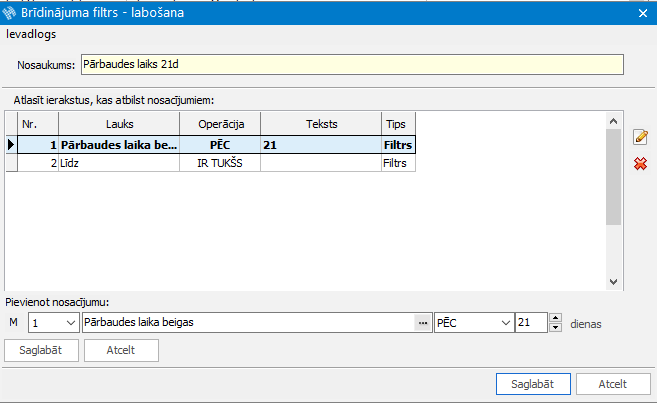This screenshot has height=403, width=657.
Task: Click the app icon in title bar
Action: pos(9,13)
